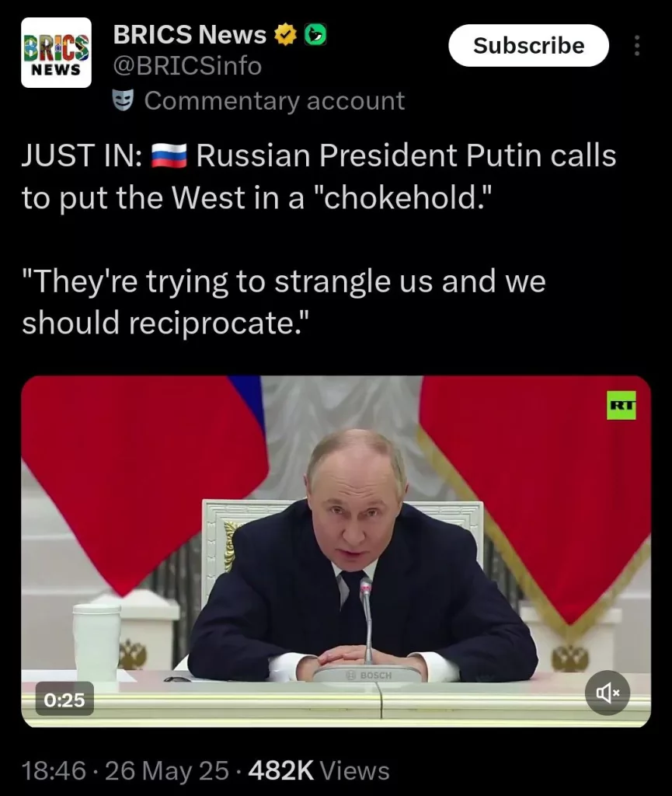Click the Commentary account mask icon
This screenshot has height=796, width=672.
(123, 100)
